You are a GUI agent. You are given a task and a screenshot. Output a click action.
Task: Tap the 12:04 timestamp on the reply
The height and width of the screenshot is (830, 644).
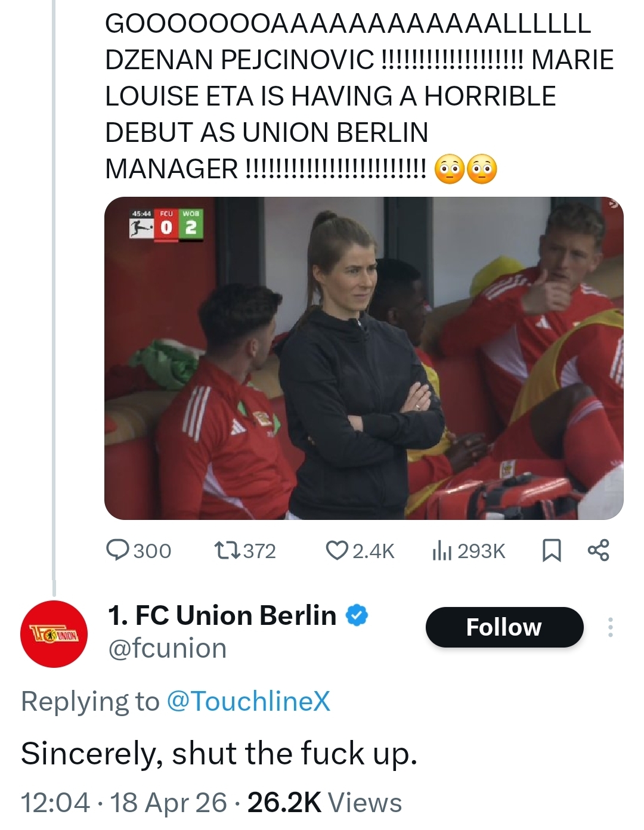pyautogui.click(x=55, y=803)
